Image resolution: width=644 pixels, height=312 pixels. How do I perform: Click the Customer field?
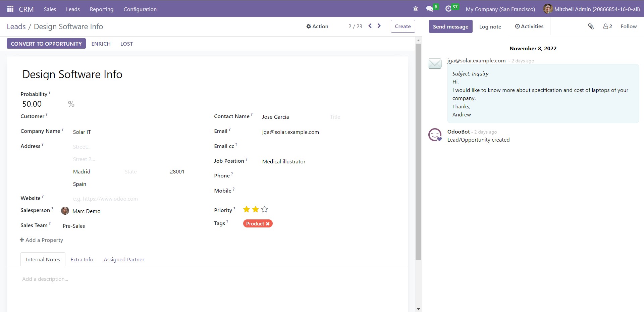132,117
